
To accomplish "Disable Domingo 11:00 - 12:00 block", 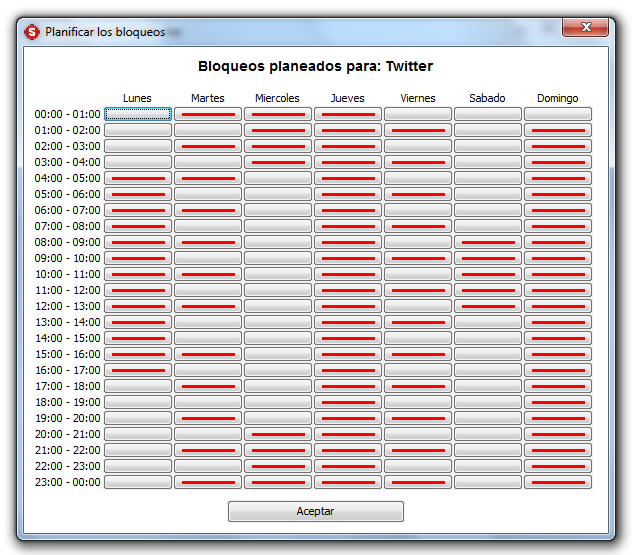I will [x=558, y=290].
